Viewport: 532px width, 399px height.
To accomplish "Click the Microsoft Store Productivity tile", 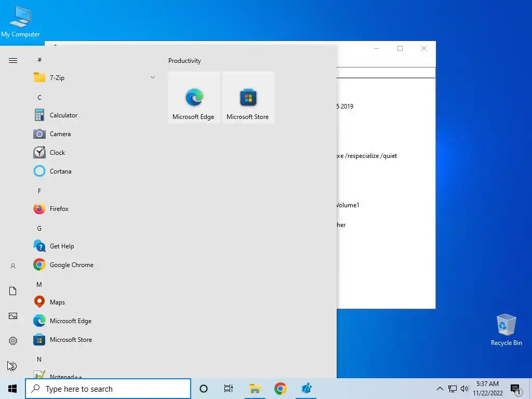I will point(248,97).
